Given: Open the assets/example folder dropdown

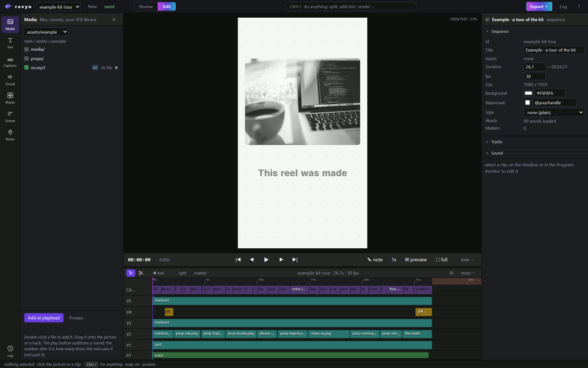Looking at the screenshot, I should pyautogui.click(x=46, y=32).
